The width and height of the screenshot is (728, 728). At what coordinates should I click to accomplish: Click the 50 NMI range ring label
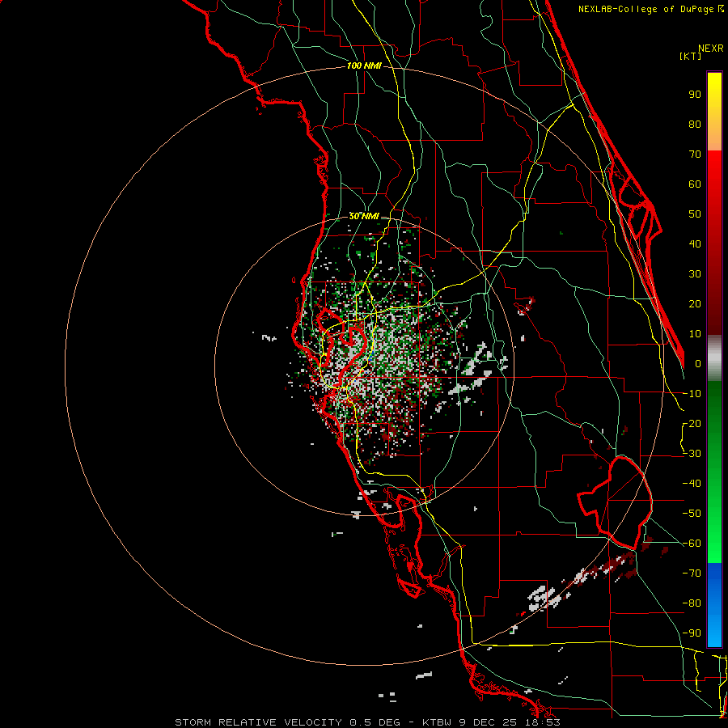tap(364, 216)
